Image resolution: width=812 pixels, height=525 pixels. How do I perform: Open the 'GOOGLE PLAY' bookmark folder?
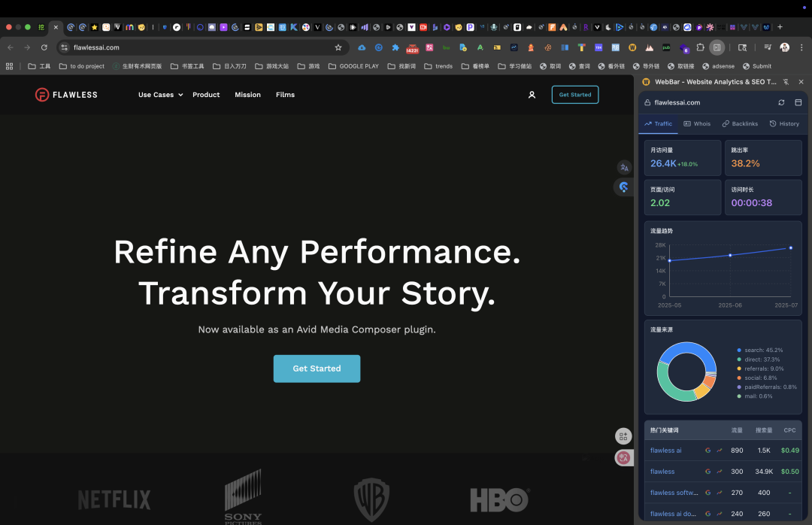click(x=353, y=66)
